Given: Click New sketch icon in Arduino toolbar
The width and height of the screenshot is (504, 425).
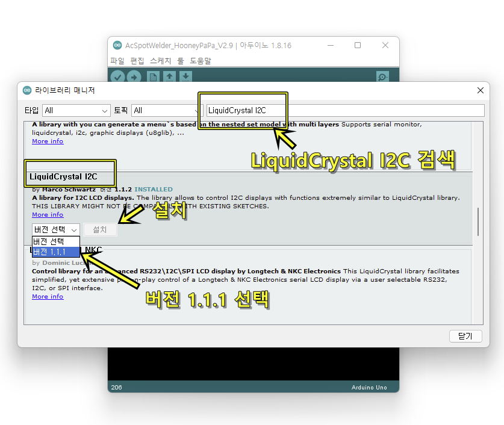Looking at the screenshot, I should (153, 76).
